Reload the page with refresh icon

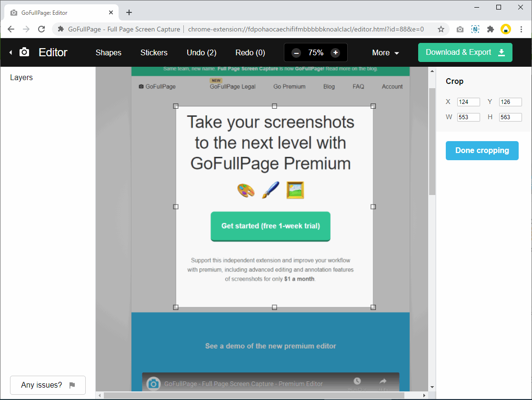(41, 29)
